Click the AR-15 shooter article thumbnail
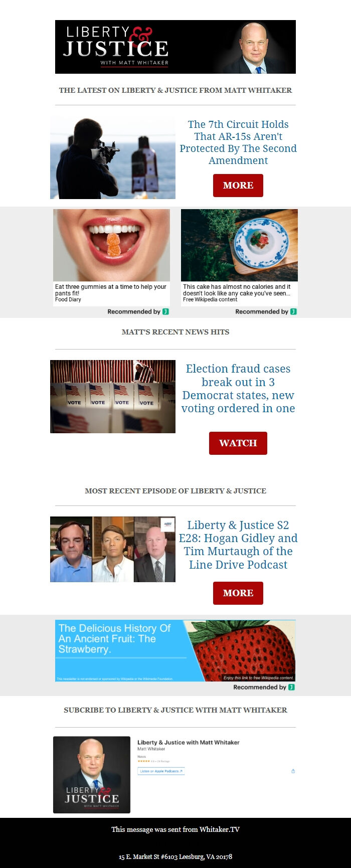Screen dimensions: 351x868 (113, 158)
